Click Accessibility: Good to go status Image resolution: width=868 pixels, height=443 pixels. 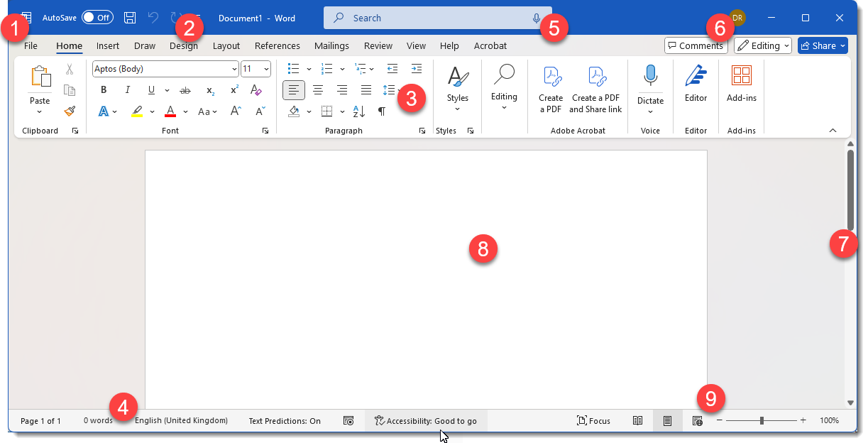(x=426, y=421)
